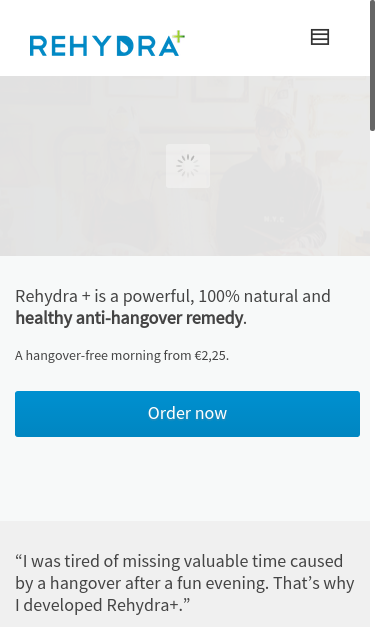Open the hamburger menu icon
This screenshot has height=627, width=375.
(x=320, y=37)
